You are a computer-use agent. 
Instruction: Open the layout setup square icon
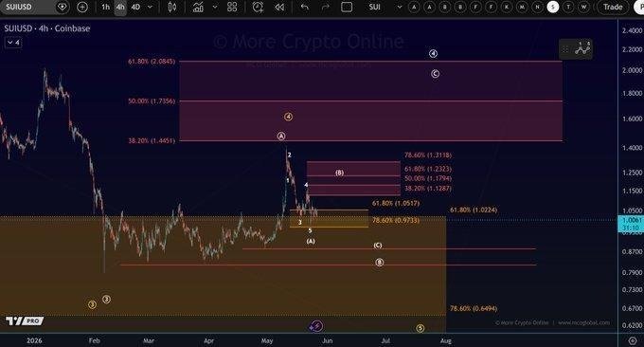click(347, 7)
